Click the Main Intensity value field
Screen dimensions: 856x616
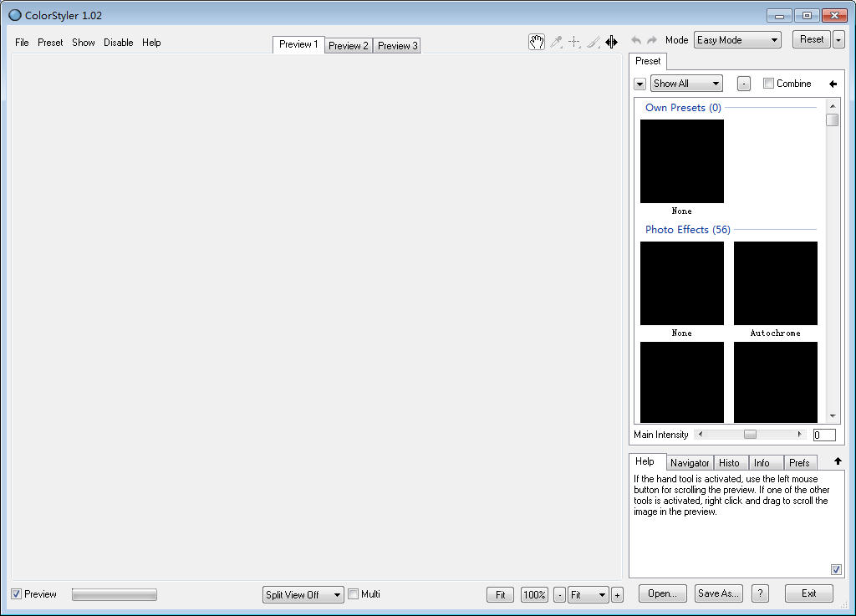pos(823,435)
